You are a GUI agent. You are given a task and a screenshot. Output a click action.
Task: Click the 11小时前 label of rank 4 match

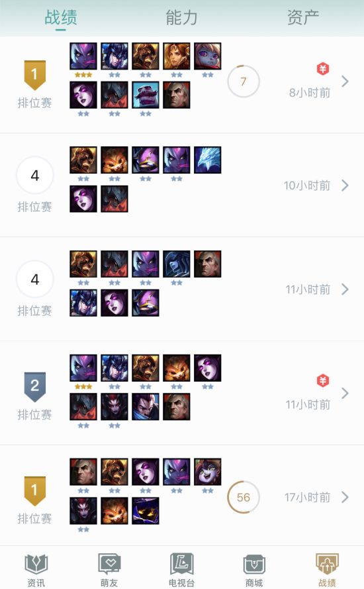[x=308, y=290]
